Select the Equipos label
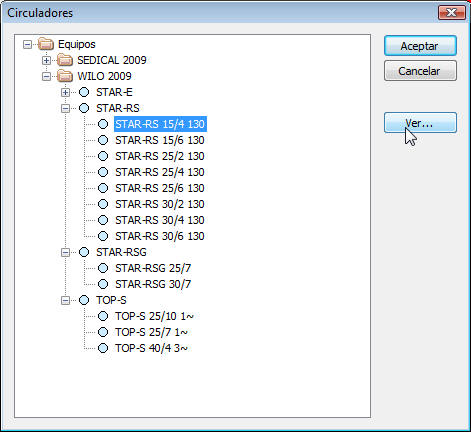This screenshot has width=471, height=432. click(x=77, y=44)
